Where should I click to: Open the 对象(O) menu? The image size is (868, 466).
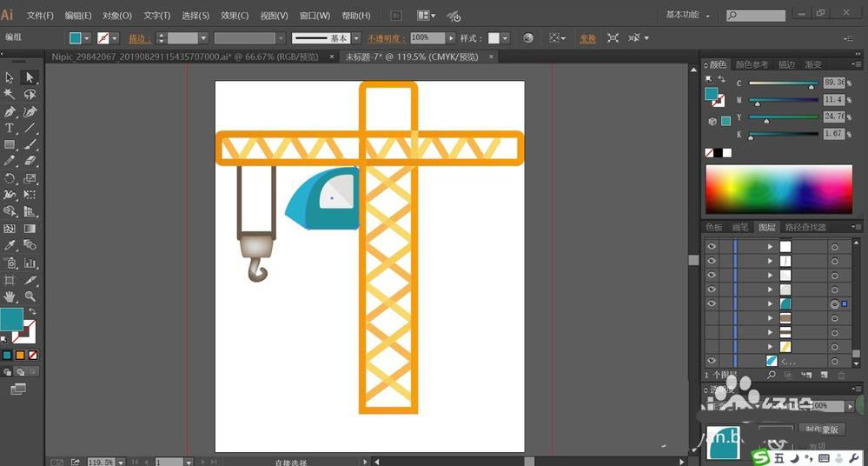click(116, 16)
